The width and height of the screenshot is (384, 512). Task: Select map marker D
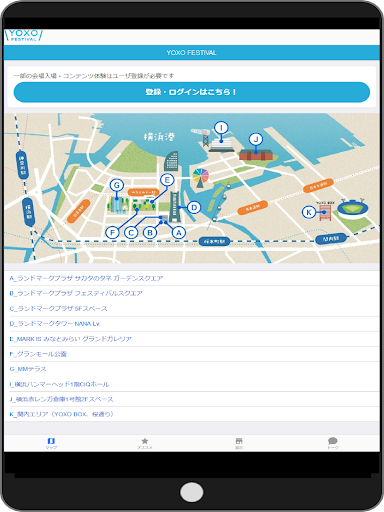coord(194,208)
